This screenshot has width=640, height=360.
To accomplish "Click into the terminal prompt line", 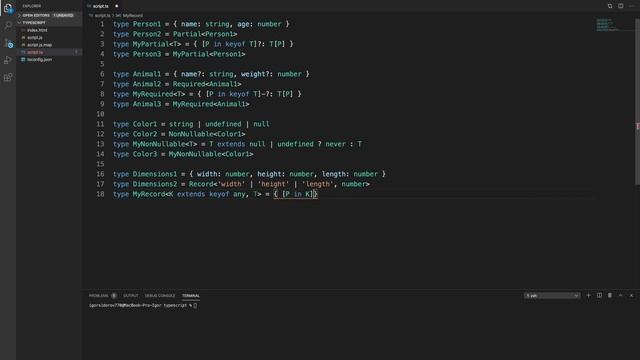I will pyautogui.click(x=143, y=305).
